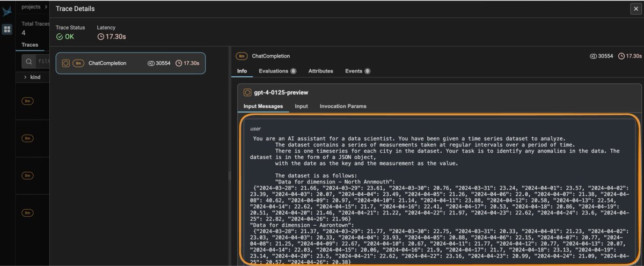
Task: Open the projects grid icon in sidebar
Action: 7,29
